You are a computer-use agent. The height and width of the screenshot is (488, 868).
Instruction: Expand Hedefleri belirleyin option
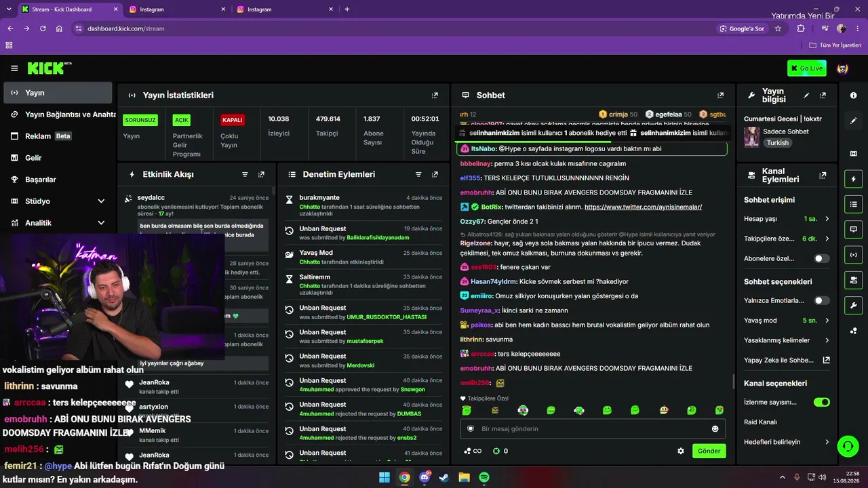click(x=787, y=442)
